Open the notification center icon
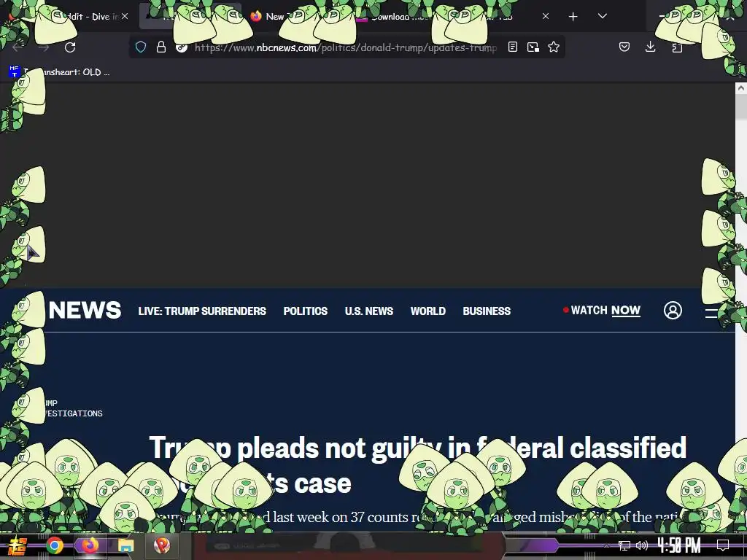Image resolution: width=747 pixels, height=560 pixels. pos(723,545)
